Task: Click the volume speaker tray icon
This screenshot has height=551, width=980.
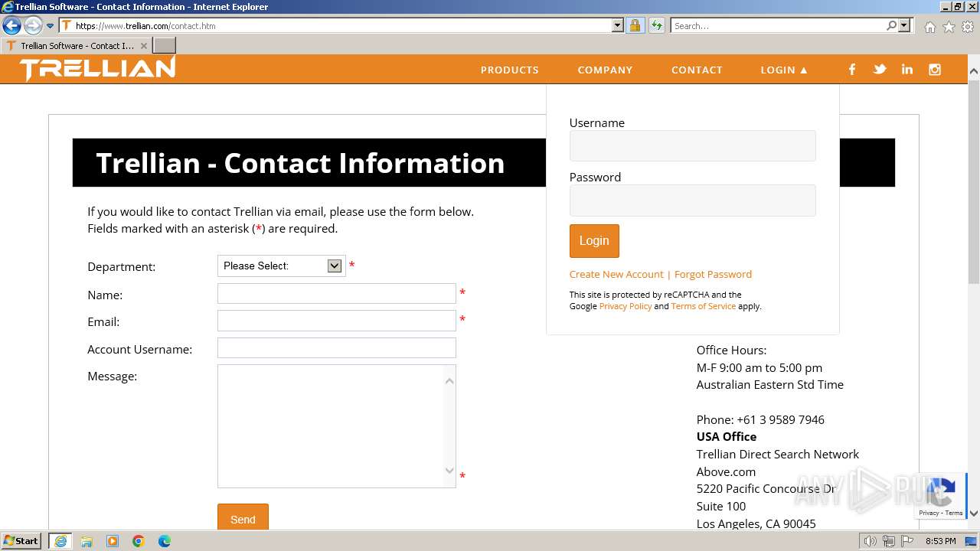Action: [870, 541]
